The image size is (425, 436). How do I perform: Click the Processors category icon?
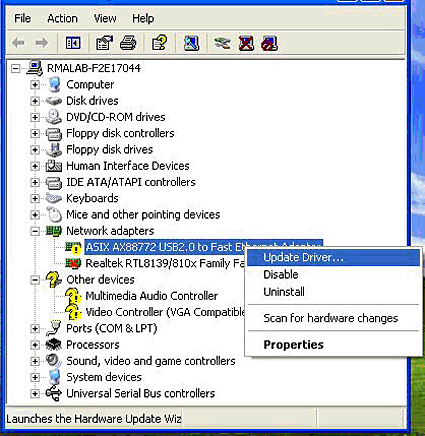pyautogui.click(x=54, y=345)
